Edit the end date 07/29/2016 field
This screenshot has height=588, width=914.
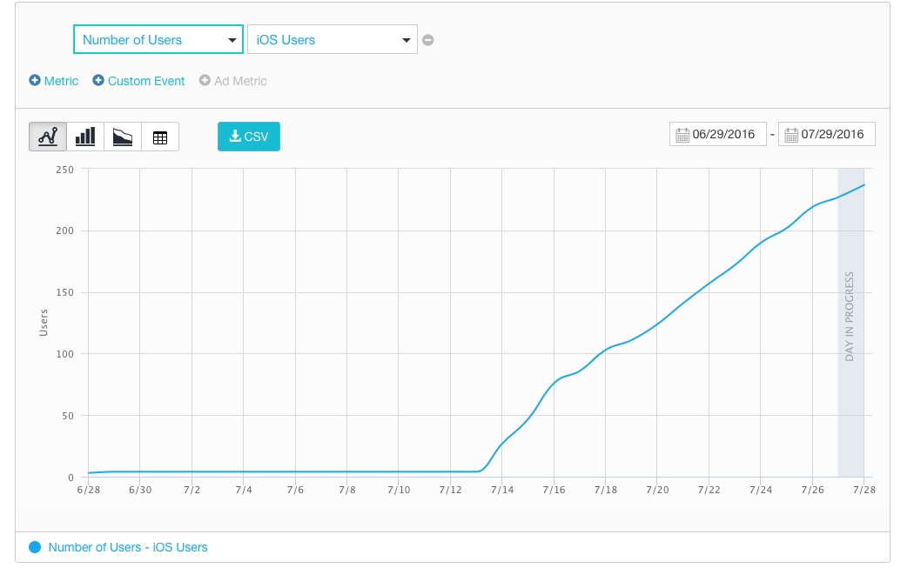[833, 135]
